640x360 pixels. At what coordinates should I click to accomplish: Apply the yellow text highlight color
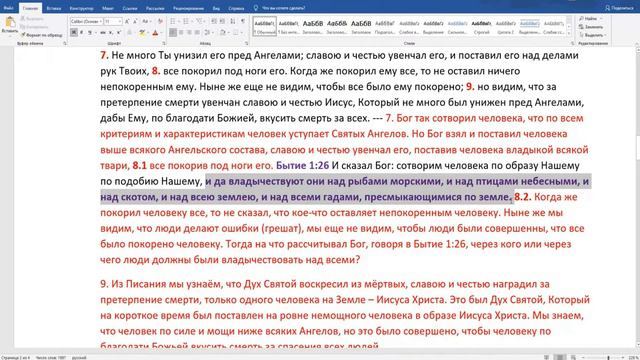[142, 32]
